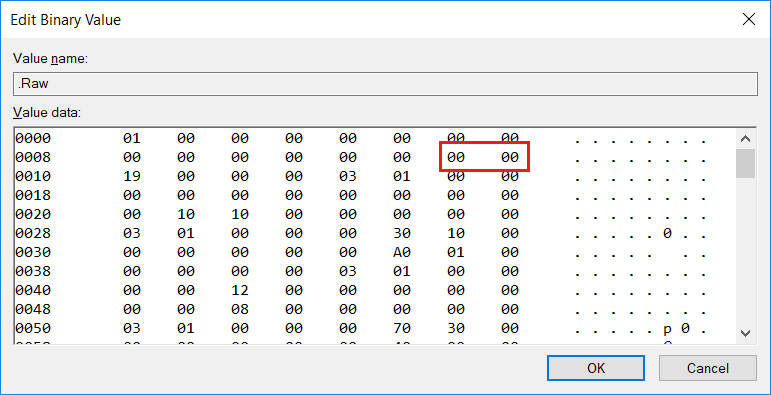Select offset label 0018
Viewport: 771px width, 395px height.
click(33, 195)
